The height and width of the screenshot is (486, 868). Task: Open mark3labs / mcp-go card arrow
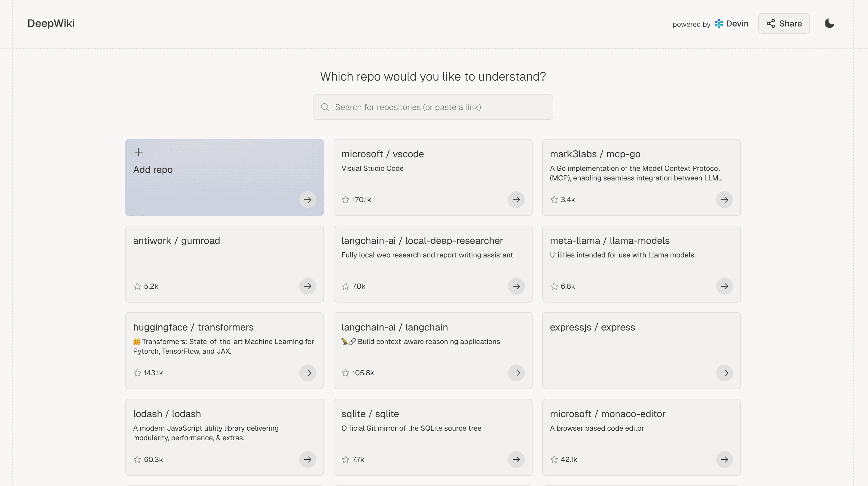(724, 200)
